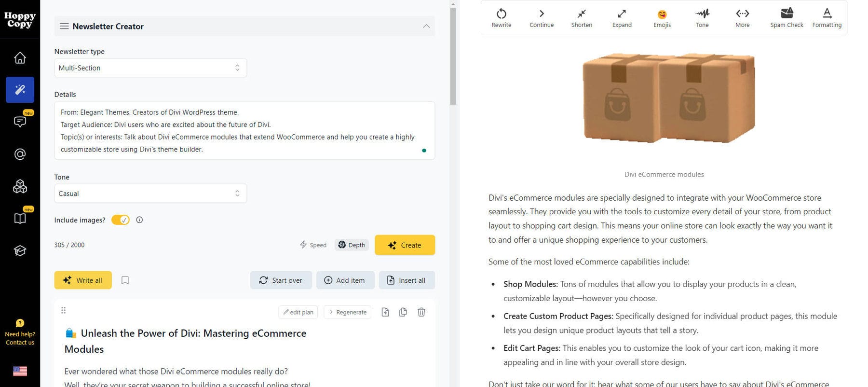The width and height of the screenshot is (868, 387).
Task: Click the Expand toolbar tool
Action: point(622,18)
